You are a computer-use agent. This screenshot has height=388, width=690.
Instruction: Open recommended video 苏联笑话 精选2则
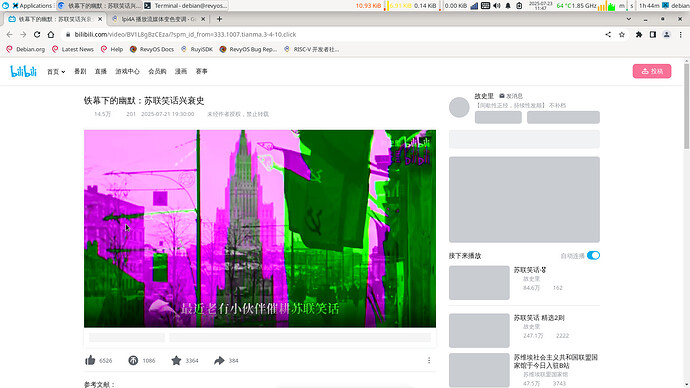(x=539, y=318)
